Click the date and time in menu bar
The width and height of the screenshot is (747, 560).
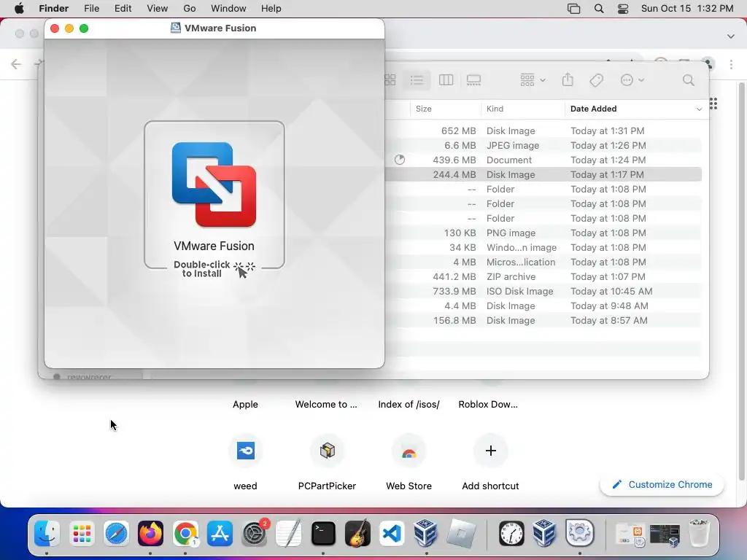(x=687, y=9)
